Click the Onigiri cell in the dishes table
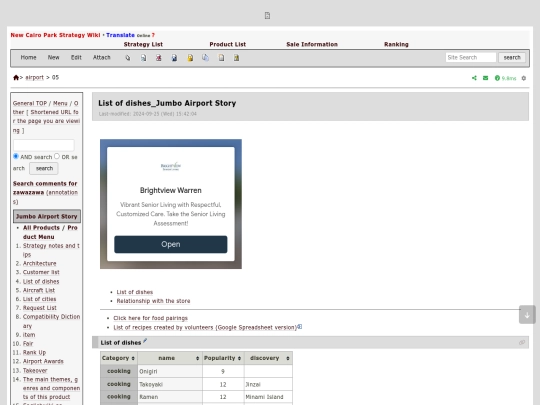The height and width of the screenshot is (405, 540). pyautogui.click(x=170, y=371)
